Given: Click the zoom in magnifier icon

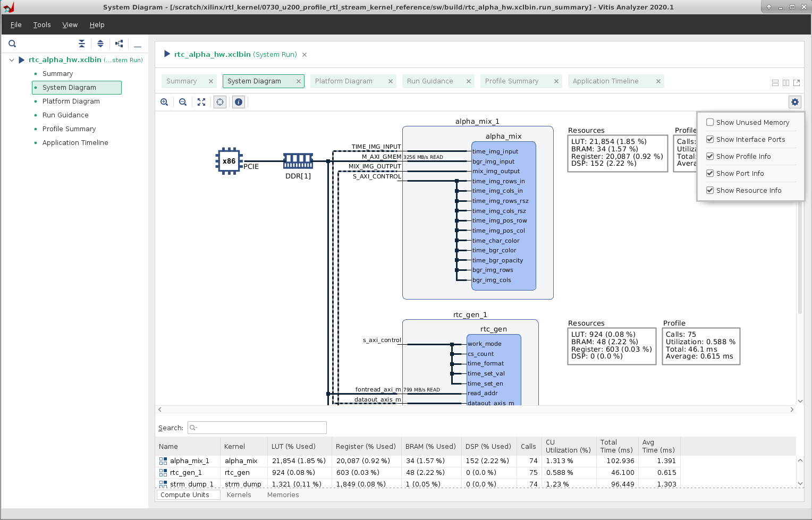Looking at the screenshot, I should (x=164, y=102).
